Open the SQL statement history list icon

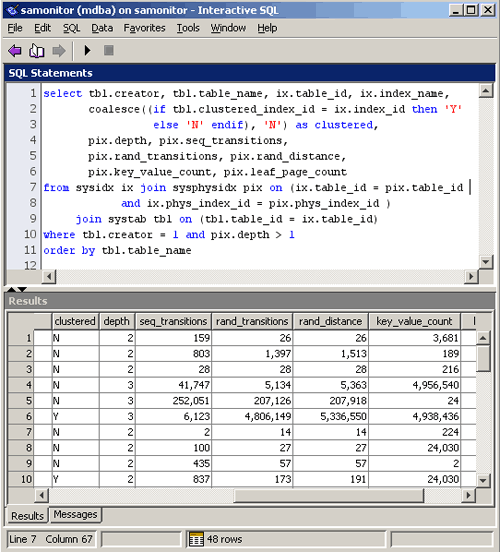pos(36,51)
